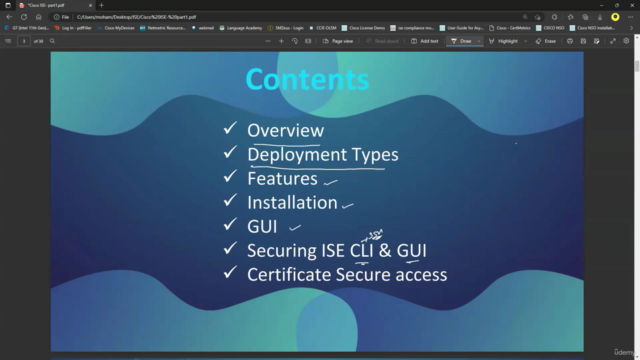
Task: Click the vertical scrollbar thumb
Action: (637, 66)
